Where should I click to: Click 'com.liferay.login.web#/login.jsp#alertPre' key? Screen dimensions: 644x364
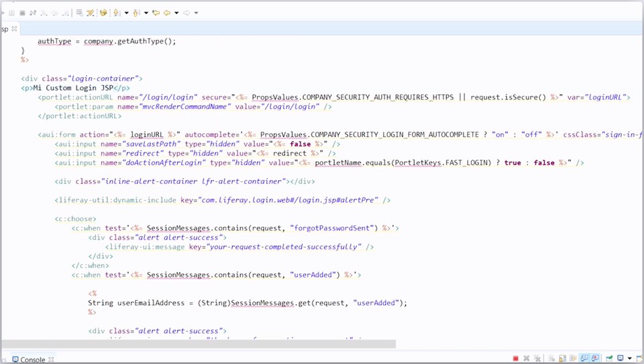pos(288,200)
